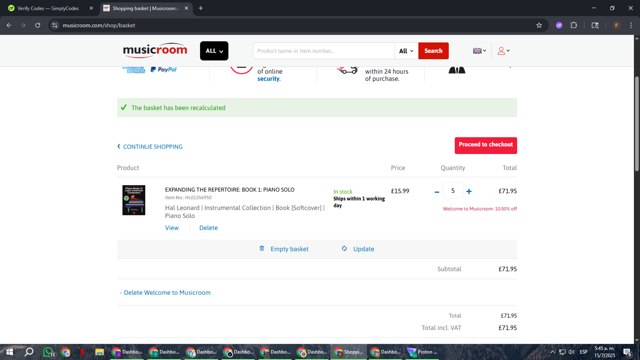Viewport: 640px width, 360px height.
Task: Click Update to refresh the basket
Action: pos(358,249)
